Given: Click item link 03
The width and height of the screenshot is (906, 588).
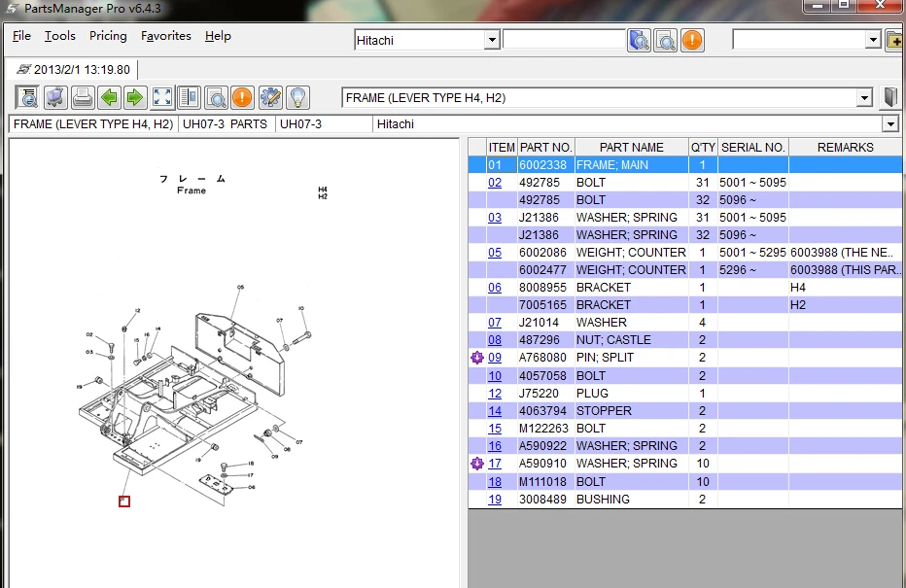Looking at the screenshot, I should 495,218.
